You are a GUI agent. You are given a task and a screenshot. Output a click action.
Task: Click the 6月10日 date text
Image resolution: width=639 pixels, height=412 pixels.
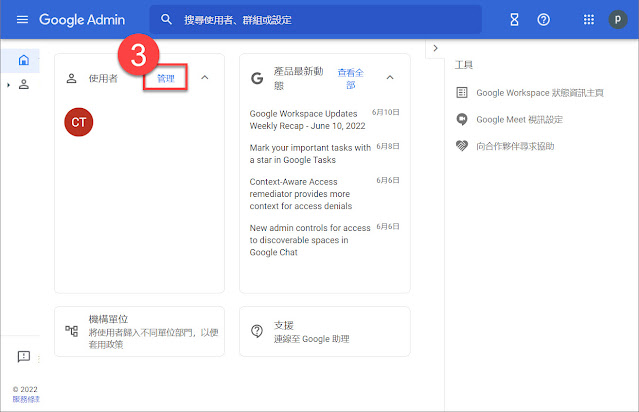[x=386, y=112]
